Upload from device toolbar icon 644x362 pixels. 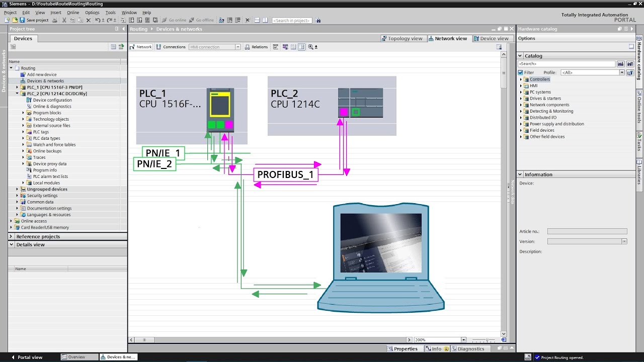click(x=139, y=20)
